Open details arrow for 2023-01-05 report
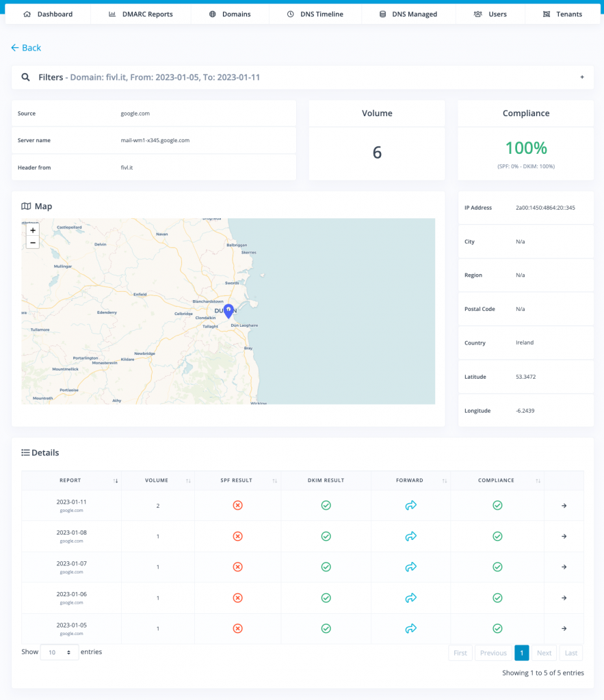The width and height of the screenshot is (604, 700). coord(564,629)
